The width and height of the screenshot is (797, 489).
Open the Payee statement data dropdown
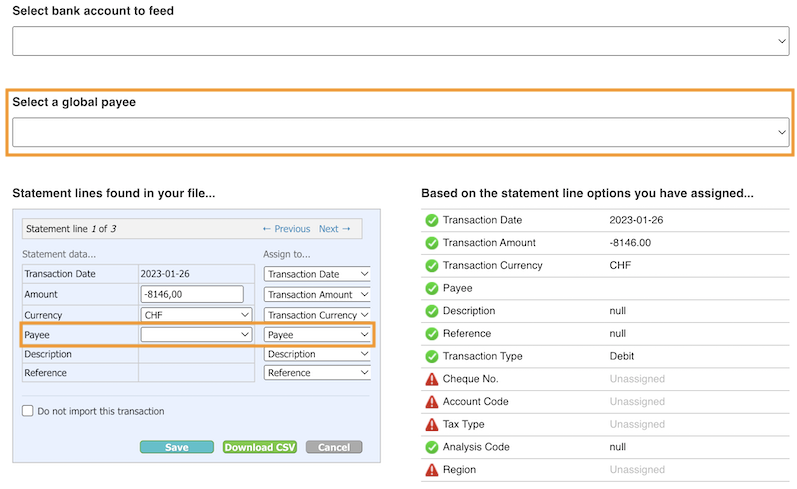[196, 335]
